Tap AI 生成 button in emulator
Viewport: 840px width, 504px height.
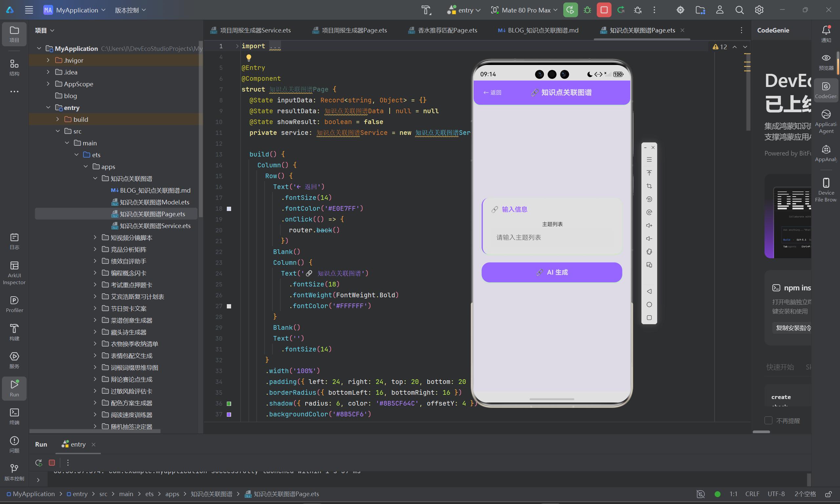551,272
